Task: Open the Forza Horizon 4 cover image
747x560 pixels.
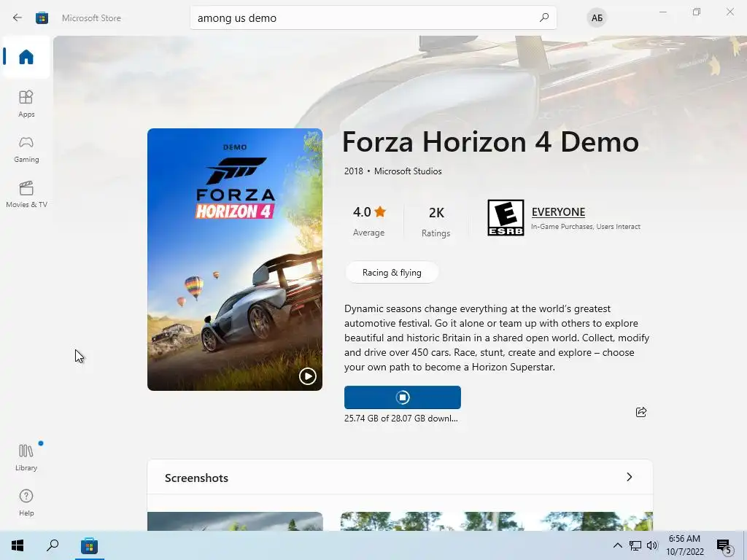Action: click(235, 260)
